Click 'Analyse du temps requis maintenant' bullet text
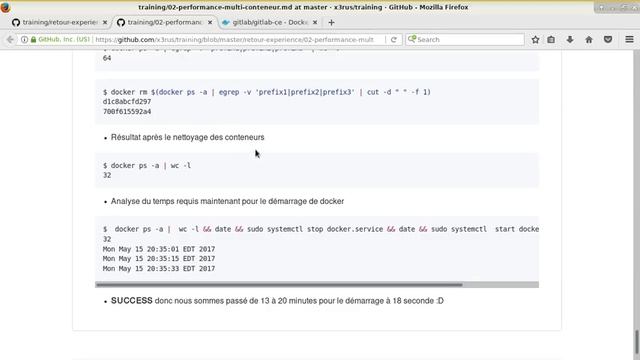The width and height of the screenshot is (640, 360). pos(227,201)
